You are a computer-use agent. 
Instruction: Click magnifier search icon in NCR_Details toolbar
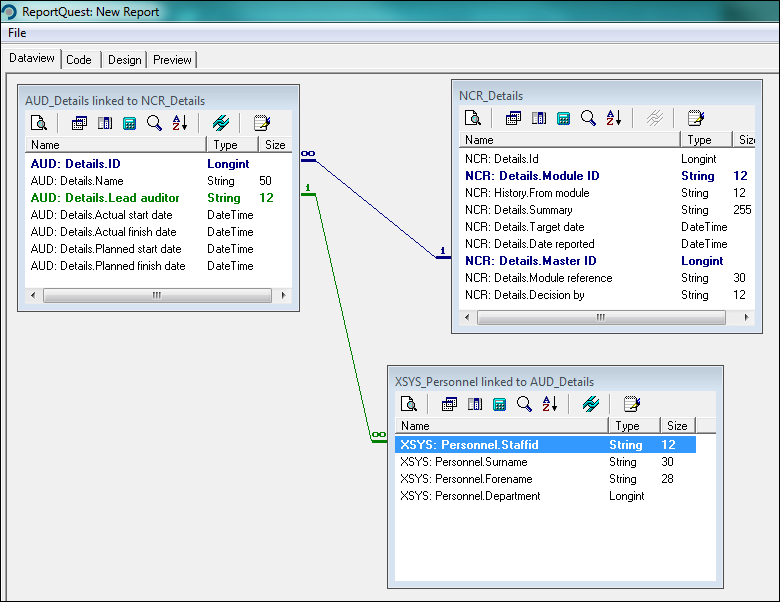pyautogui.click(x=588, y=118)
